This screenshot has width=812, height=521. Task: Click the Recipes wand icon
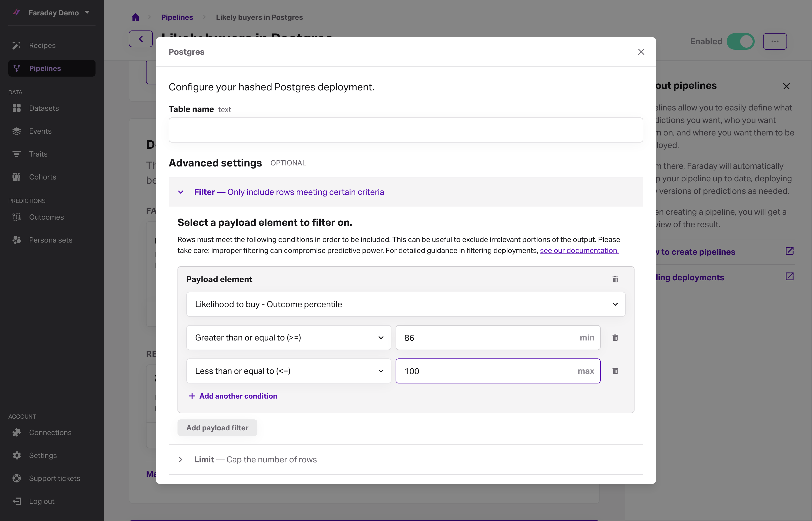point(17,45)
